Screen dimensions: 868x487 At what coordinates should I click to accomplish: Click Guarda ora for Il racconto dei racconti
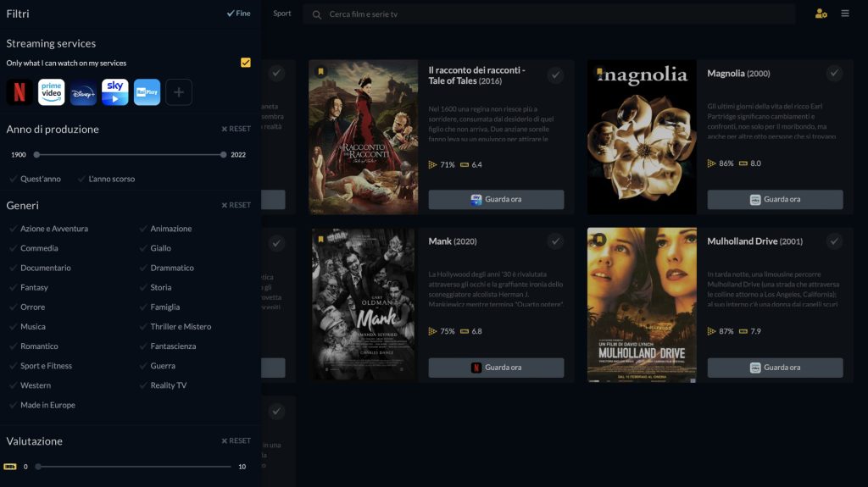[496, 199]
